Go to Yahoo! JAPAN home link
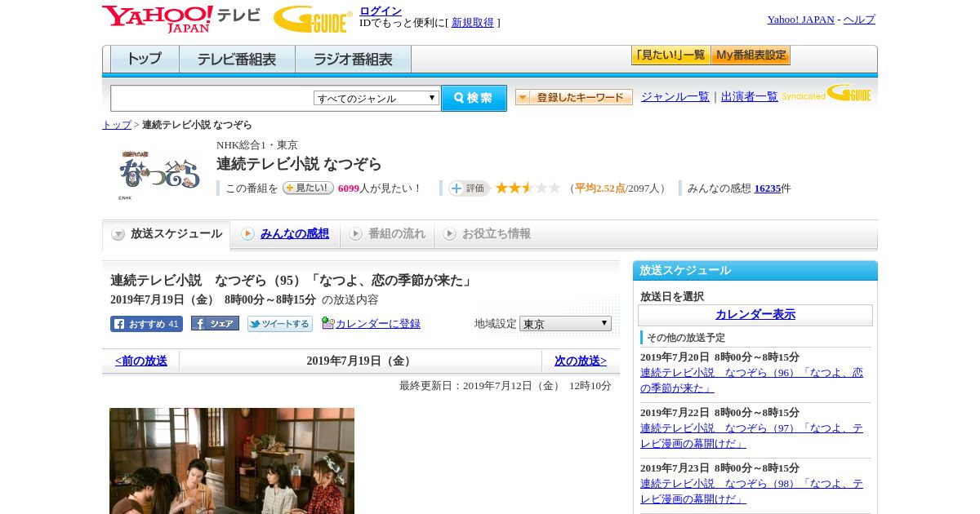The width and height of the screenshot is (980, 514). 800,20
